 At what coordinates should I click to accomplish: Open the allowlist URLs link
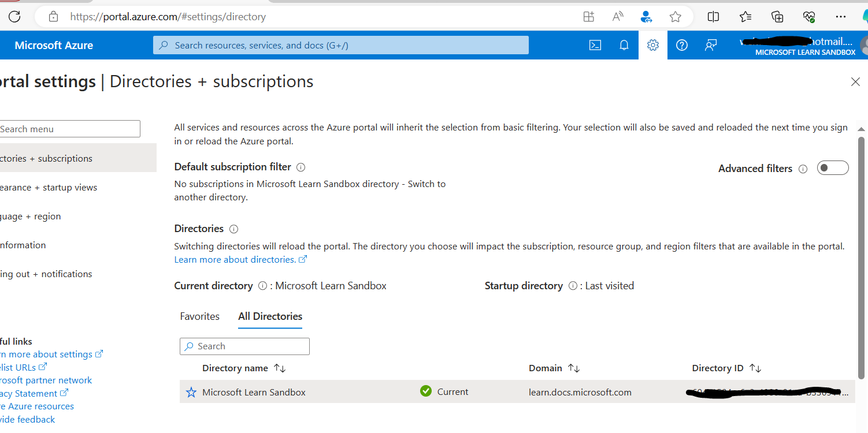pos(24,367)
